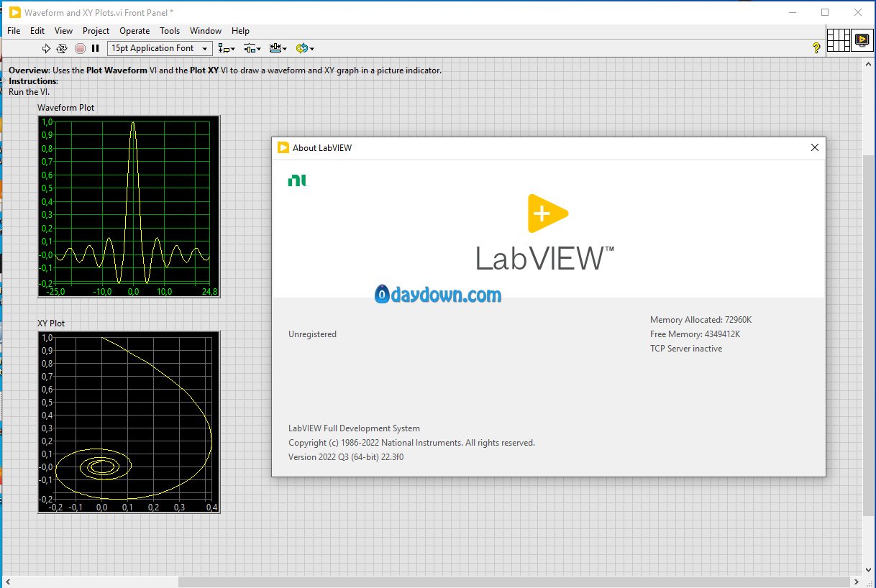Click the VI icon in the top-right corner
The width and height of the screenshot is (876, 588).
point(862,40)
